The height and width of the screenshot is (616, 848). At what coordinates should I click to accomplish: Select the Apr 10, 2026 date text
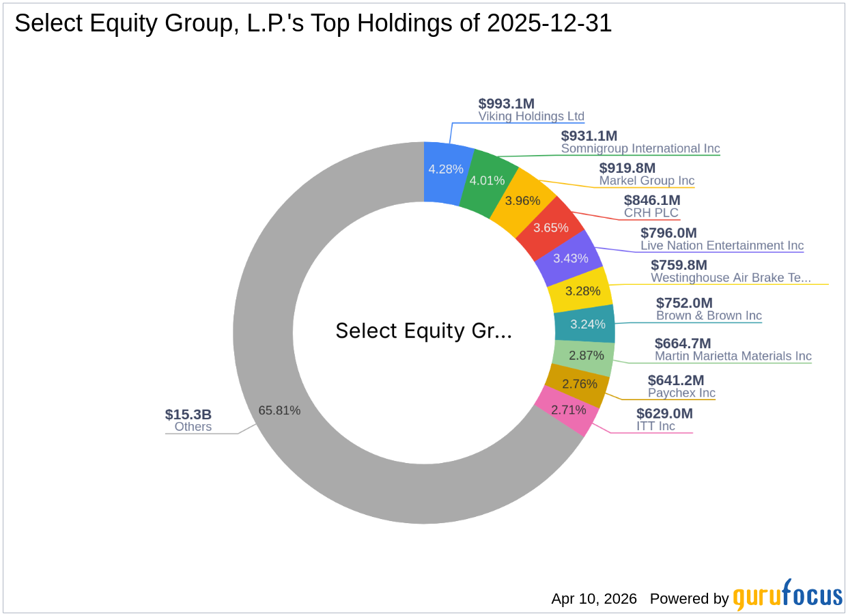point(593,598)
